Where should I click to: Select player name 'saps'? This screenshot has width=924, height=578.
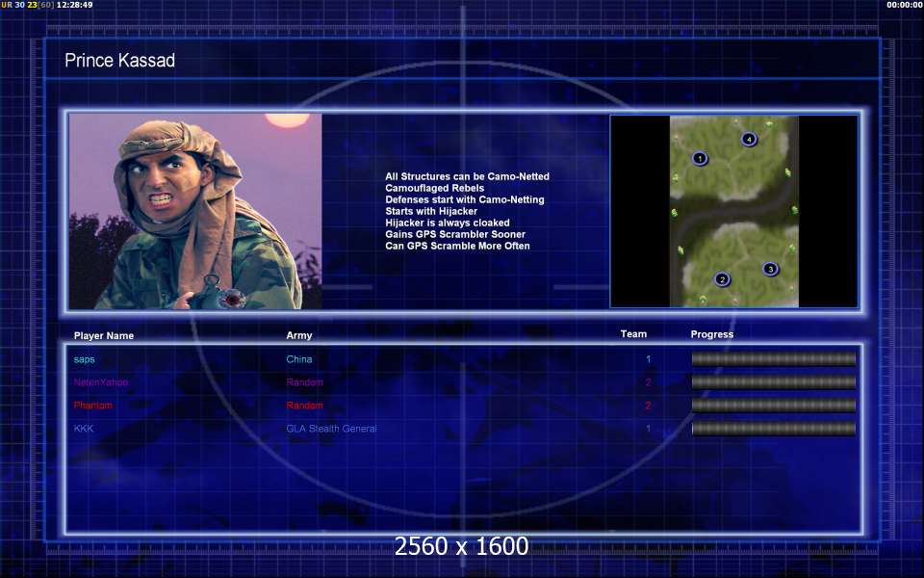85,359
